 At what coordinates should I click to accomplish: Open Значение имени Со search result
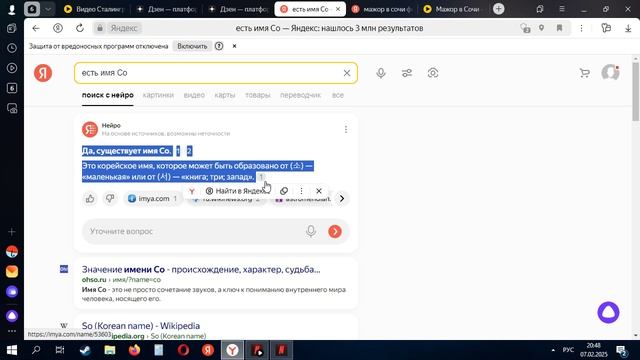(x=201, y=269)
